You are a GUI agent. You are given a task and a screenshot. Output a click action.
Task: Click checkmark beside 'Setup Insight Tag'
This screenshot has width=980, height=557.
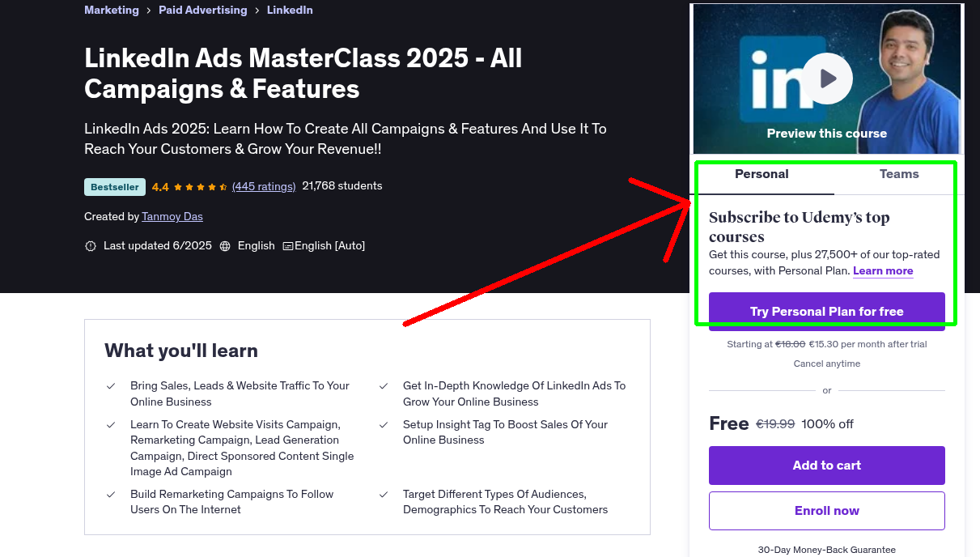coord(384,425)
